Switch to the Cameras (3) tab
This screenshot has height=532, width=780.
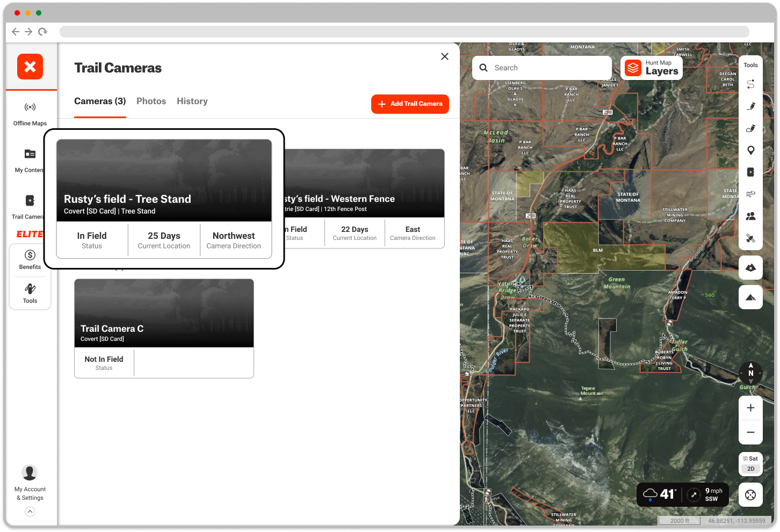100,101
